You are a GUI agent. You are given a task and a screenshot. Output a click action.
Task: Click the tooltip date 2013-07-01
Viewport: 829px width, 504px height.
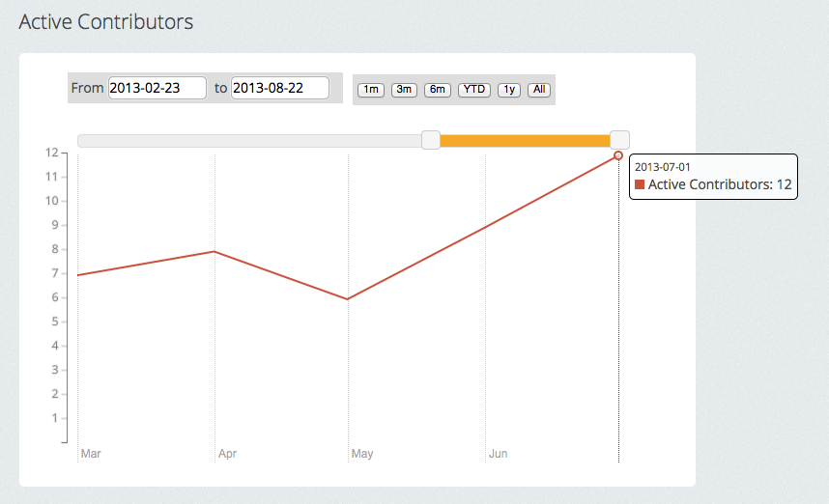click(663, 167)
